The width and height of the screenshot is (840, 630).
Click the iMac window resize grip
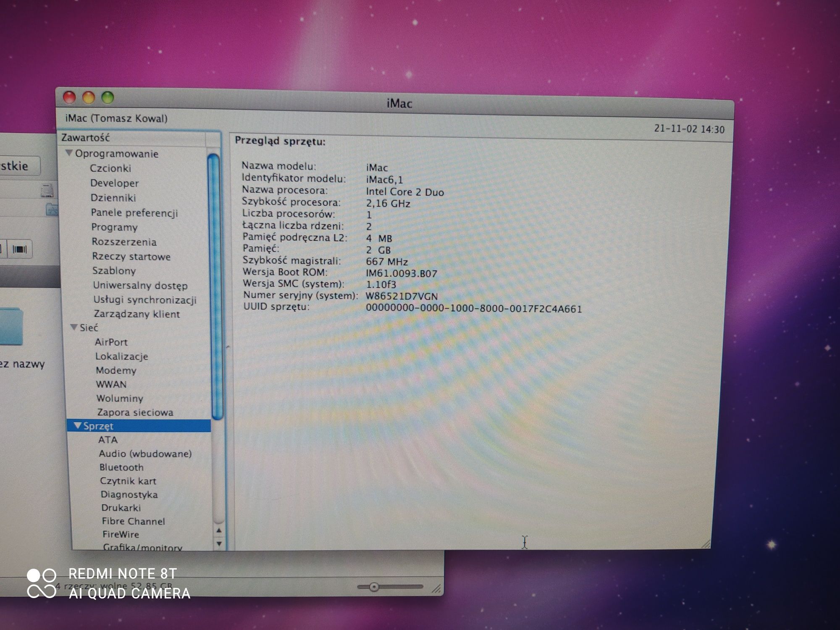(706, 544)
